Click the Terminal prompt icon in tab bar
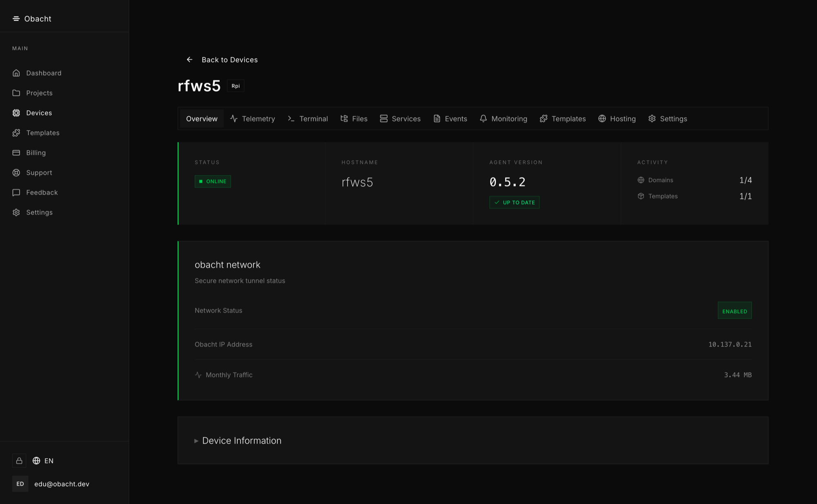Screen dimensions: 817x504 click(x=291, y=118)
